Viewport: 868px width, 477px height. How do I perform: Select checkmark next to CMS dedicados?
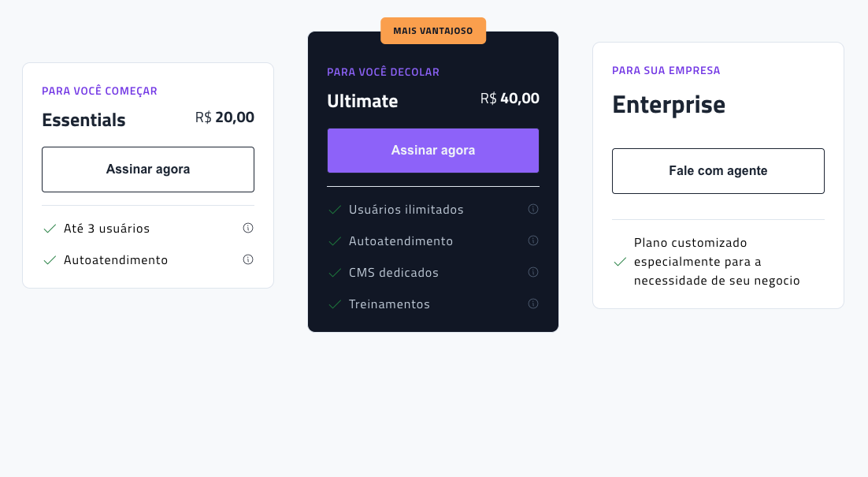click(x=334, y=272)
